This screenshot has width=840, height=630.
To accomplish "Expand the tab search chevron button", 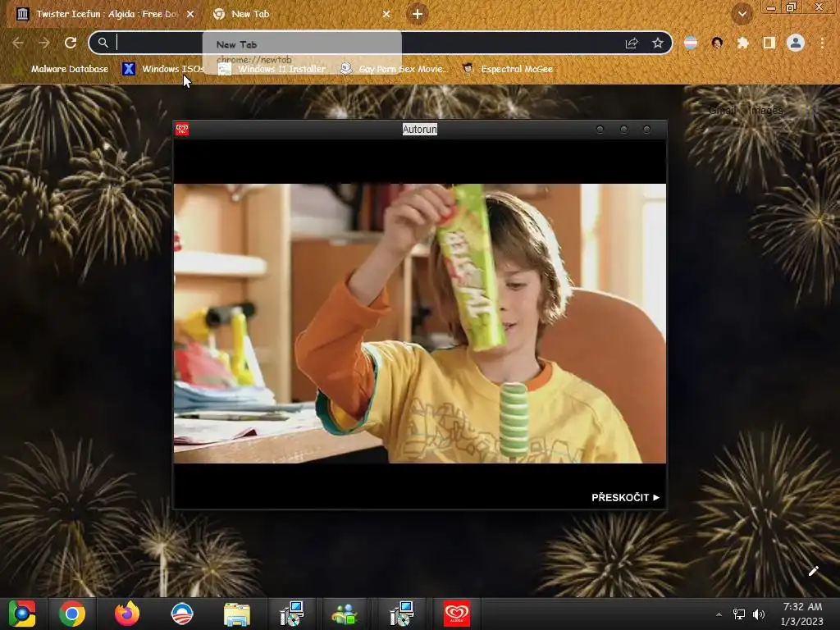I will tap(742, 14).
